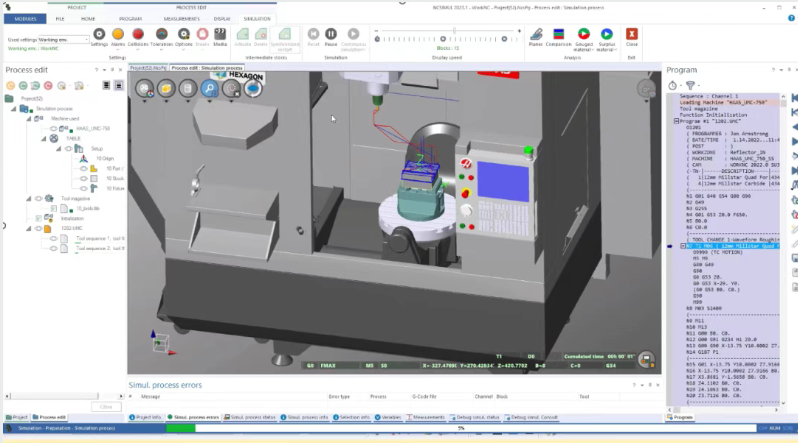Select the magnifier zoom tool in viewport
This screenshot has width=798, height=443.
click(210, 89)
